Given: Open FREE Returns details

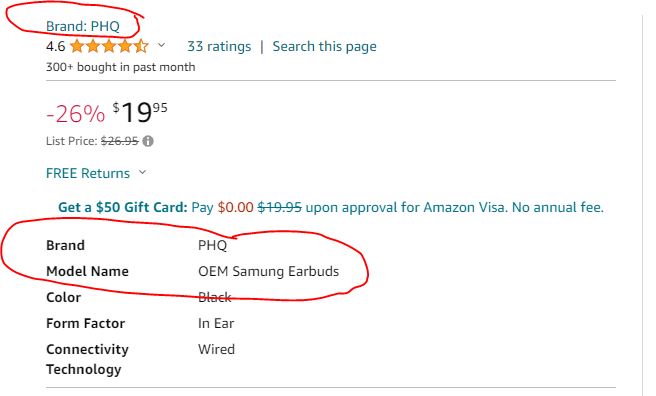Looking at the screenshot, I should coord(88,173).
